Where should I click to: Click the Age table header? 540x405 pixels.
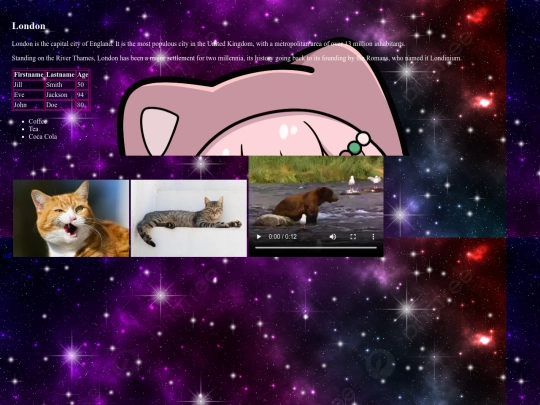coord(83,75)
